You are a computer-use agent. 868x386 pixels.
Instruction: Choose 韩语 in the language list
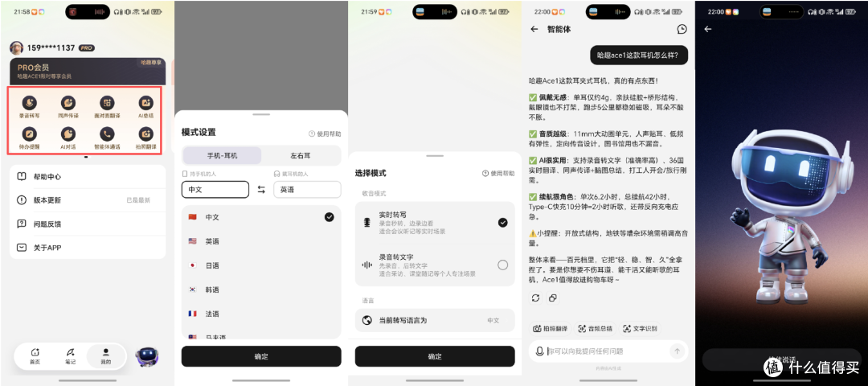tap(261, 289)
